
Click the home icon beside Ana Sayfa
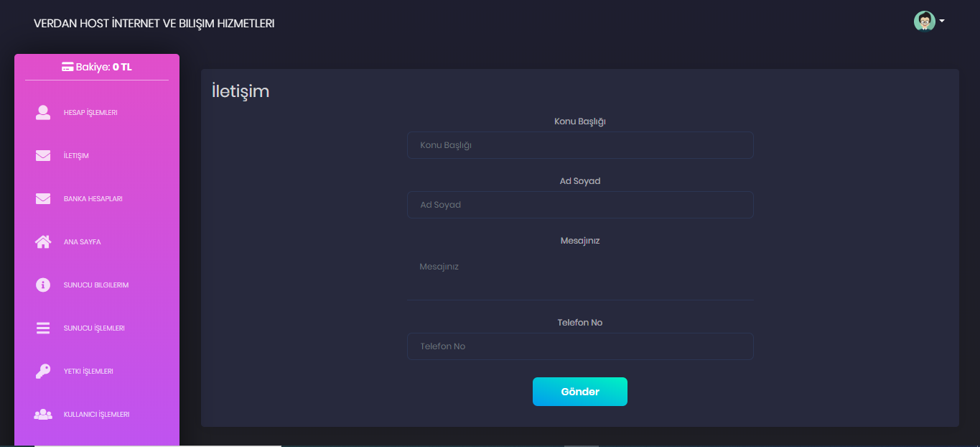(x=43, y=242)
